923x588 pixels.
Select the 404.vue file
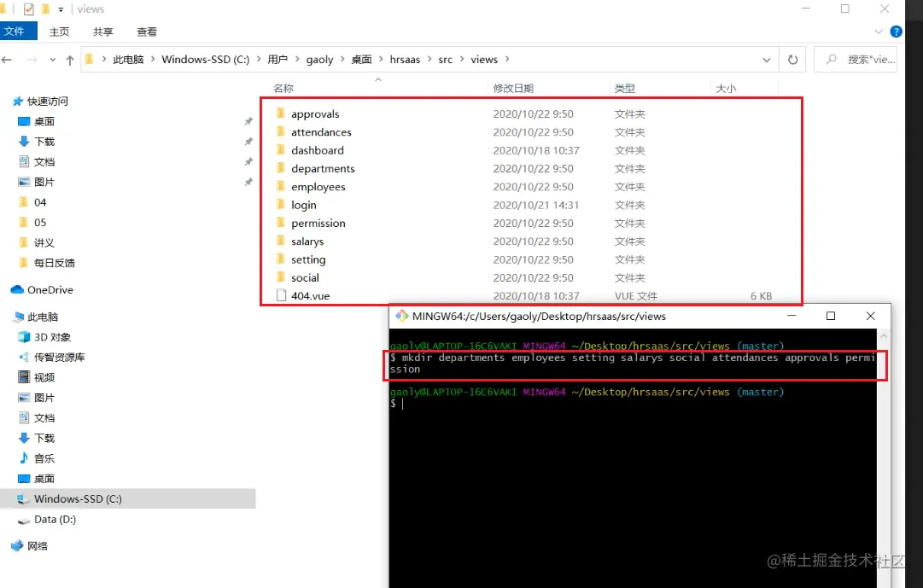310,296
